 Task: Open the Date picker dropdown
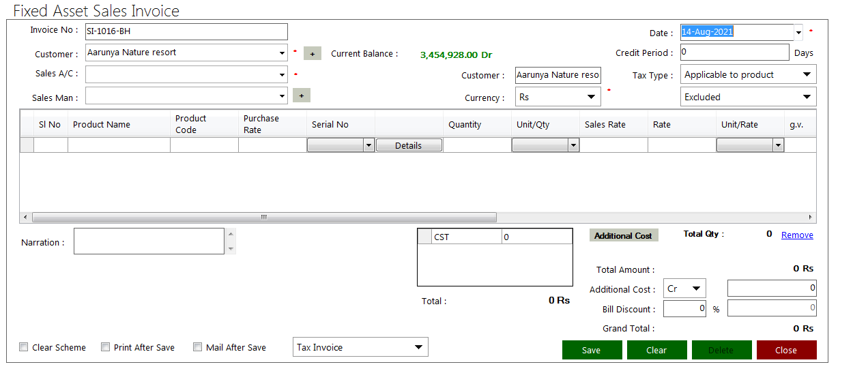click(798, 32)
